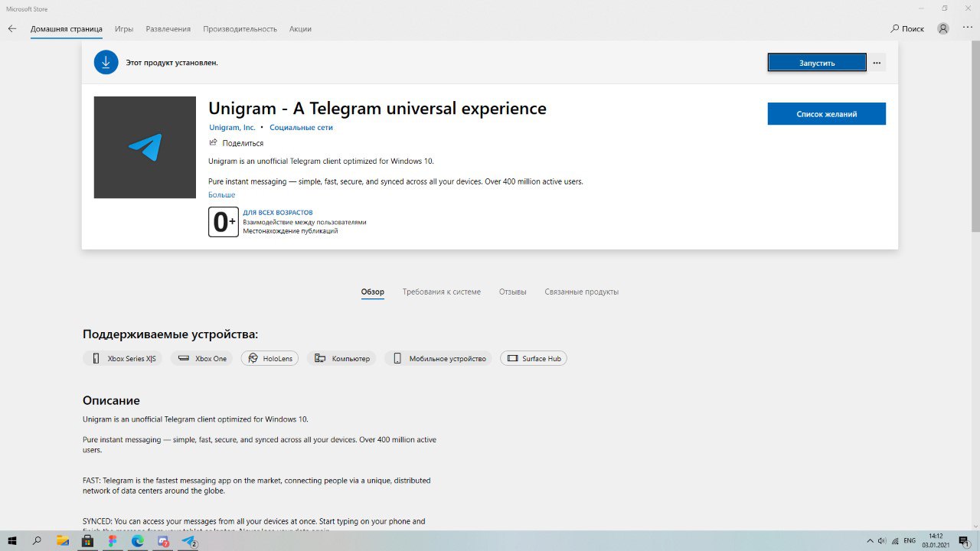Click the 0+ age rating badge
The height and width of the screenshot is (551, 980).
[x=224, y=222]
